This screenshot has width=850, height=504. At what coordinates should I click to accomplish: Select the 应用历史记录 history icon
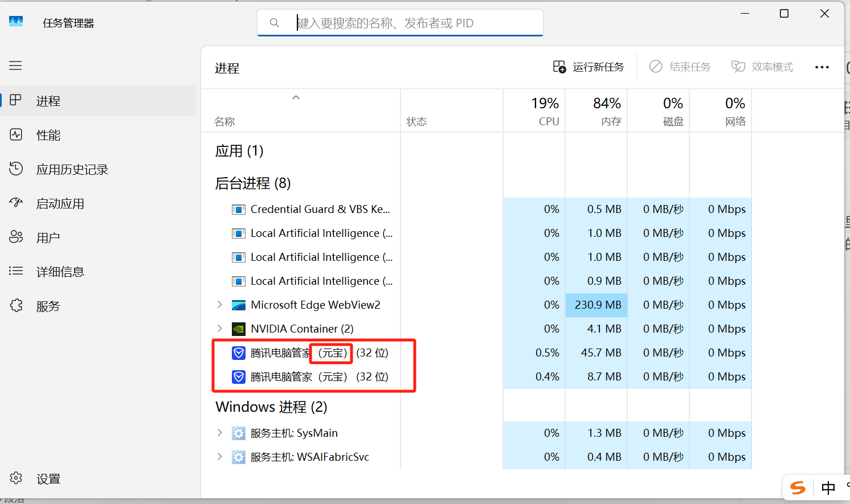pos(16,169)
